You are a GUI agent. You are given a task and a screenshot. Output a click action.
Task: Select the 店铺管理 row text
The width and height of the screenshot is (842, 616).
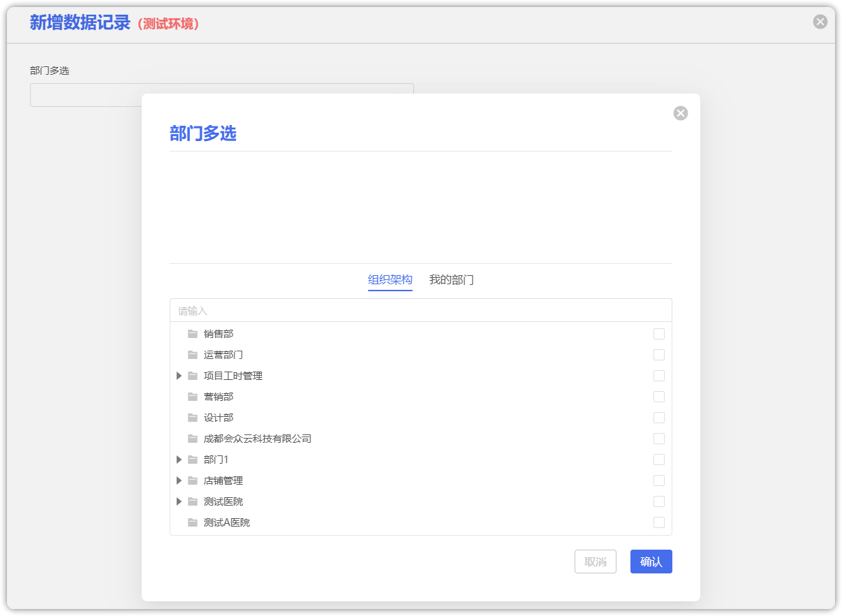223,481
